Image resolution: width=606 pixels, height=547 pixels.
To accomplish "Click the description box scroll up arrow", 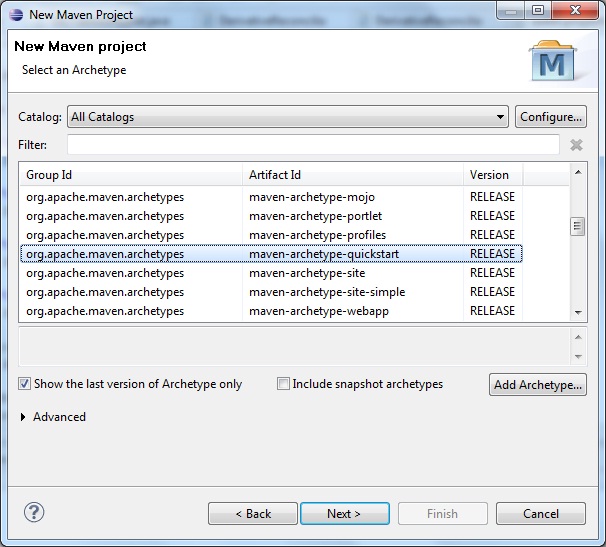I will click(578, 337).
